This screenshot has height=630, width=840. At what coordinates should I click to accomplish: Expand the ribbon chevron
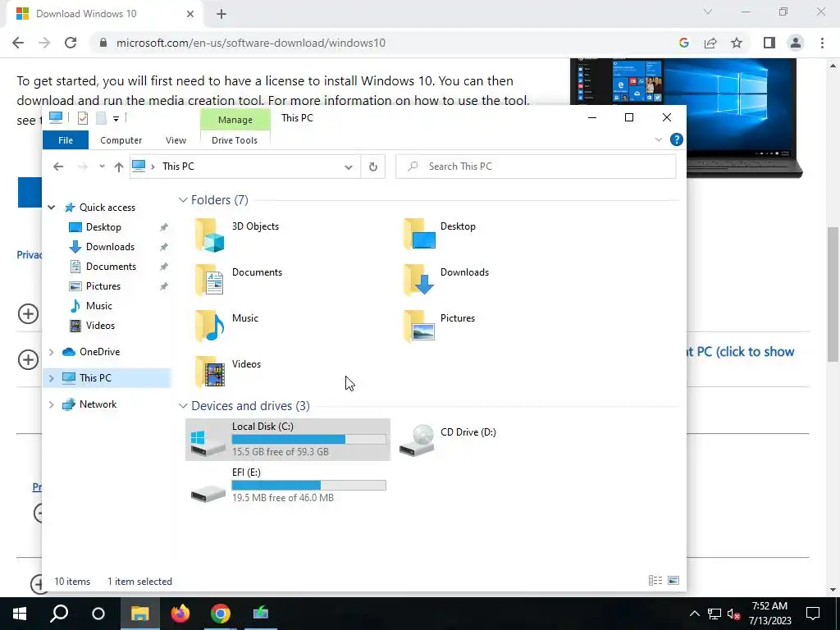point(659,139)
